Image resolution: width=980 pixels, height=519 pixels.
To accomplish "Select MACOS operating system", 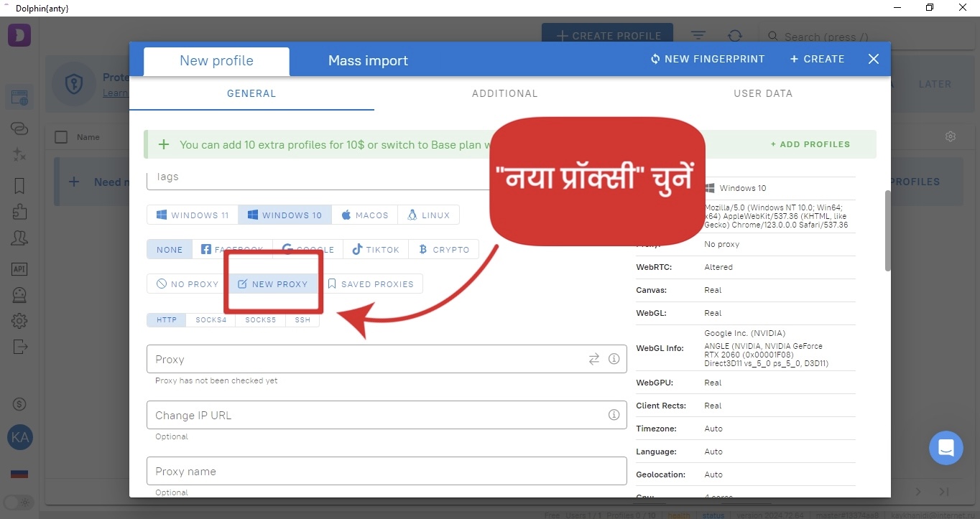I will click(x=365, y=215).
